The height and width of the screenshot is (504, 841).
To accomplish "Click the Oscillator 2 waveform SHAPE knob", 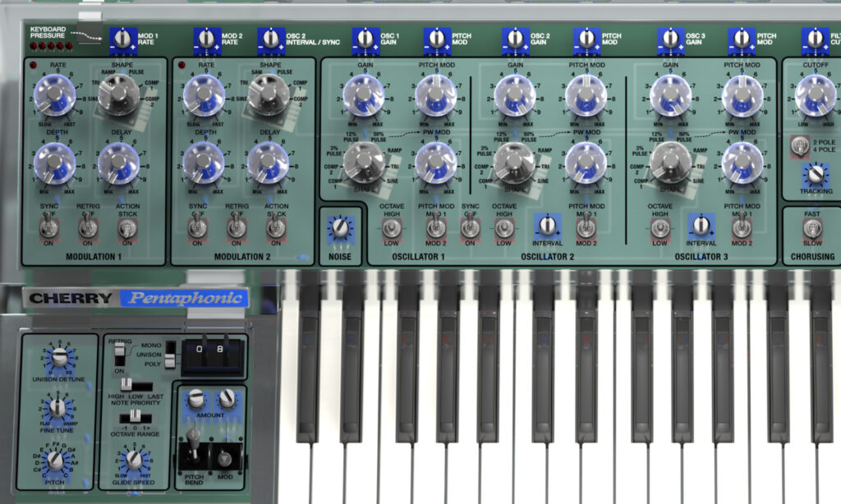I will pos(514,163).
